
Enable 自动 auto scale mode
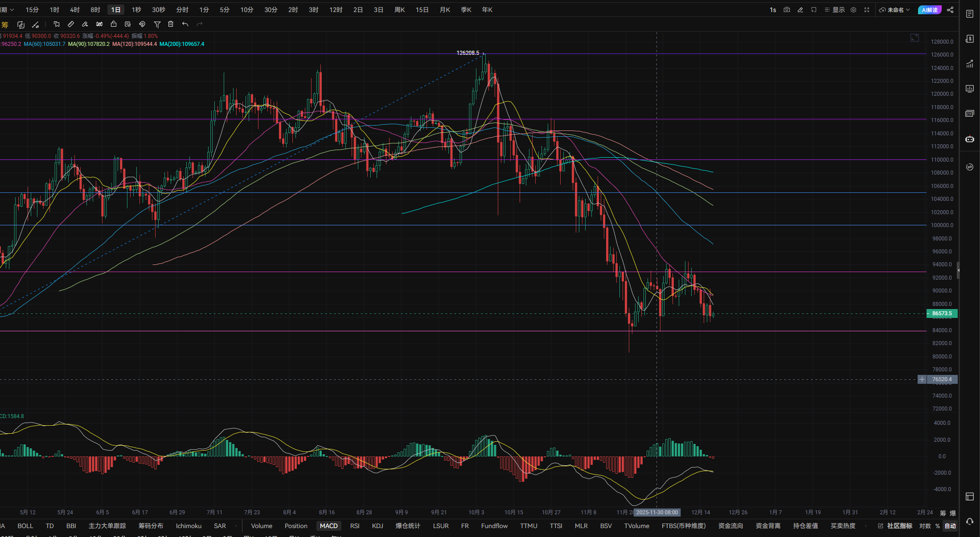pyautogui.click(x=950, y=526)
